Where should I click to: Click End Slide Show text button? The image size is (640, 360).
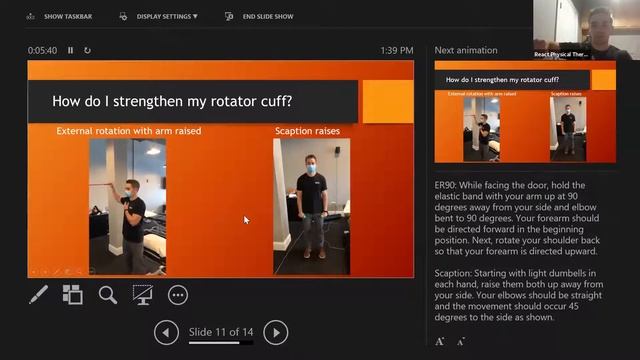pyautogui.click(x=268, y=16)
